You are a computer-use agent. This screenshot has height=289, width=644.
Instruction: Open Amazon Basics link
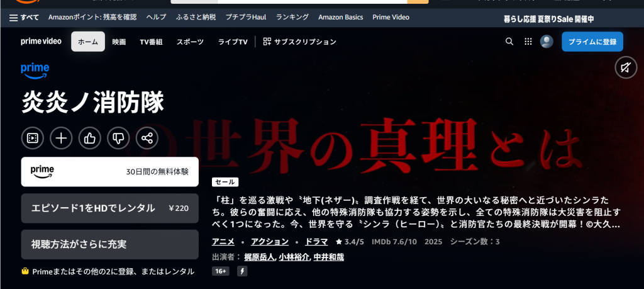click(340, 17)
